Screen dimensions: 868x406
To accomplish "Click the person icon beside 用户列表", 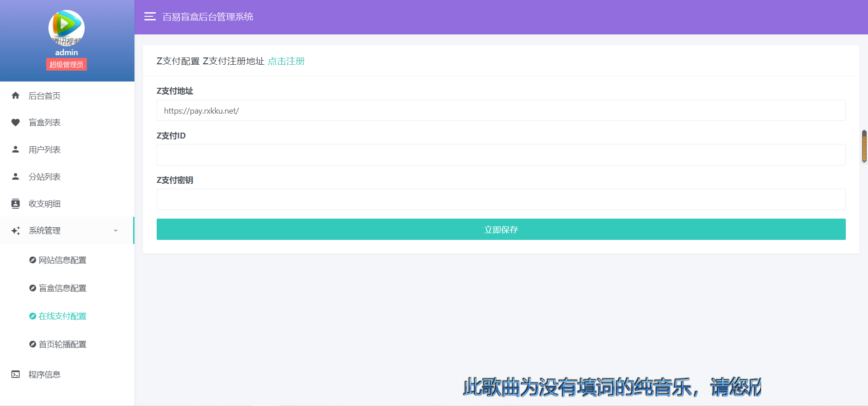I will coord(15,149).
